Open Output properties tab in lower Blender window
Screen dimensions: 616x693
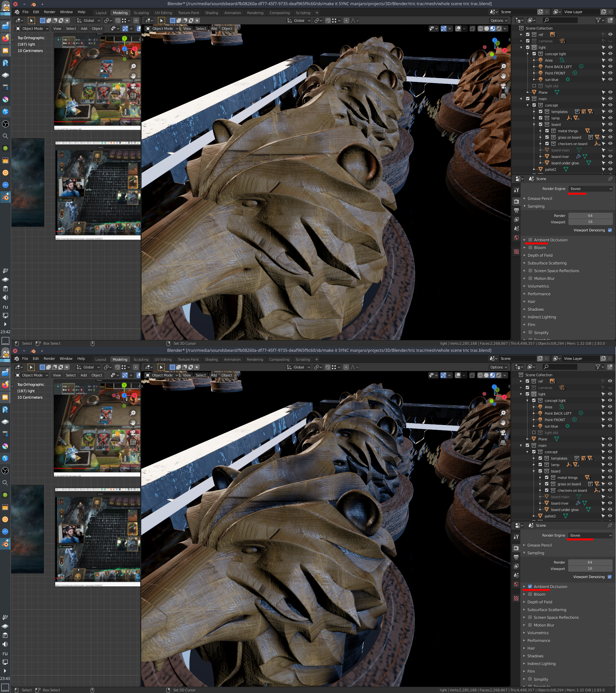click(516, 557)
